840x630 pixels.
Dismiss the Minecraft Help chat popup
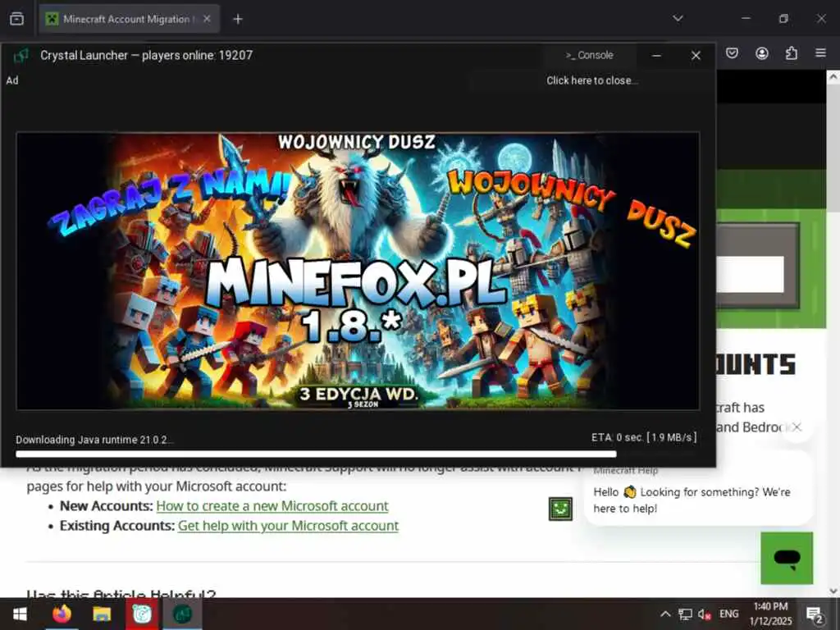click(797, 427)
